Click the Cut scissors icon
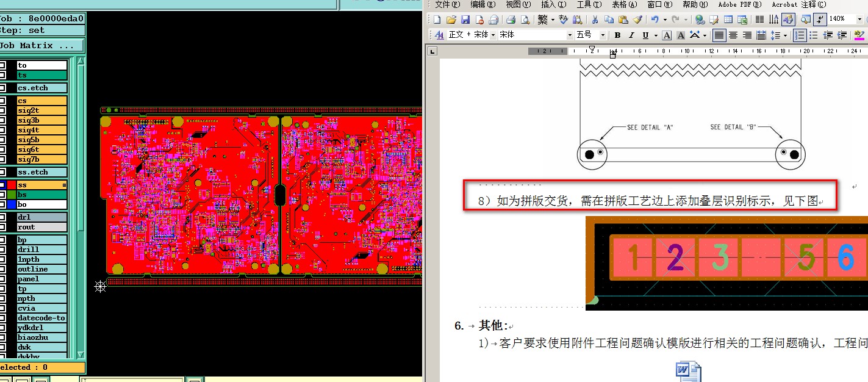 [595, 20]
